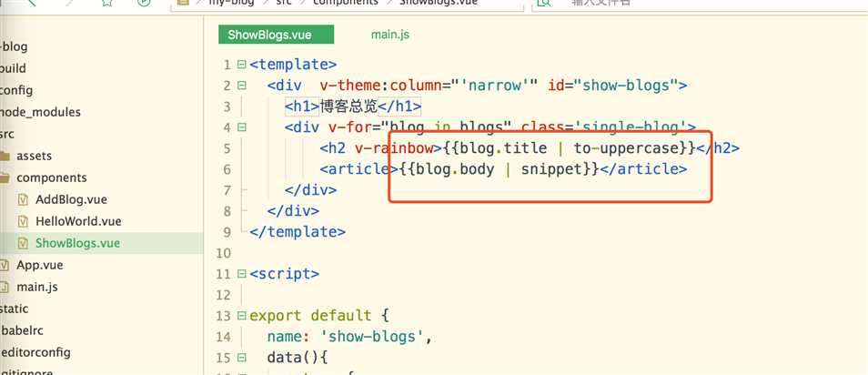Open the .babelrc file in tree

(20, 330)
